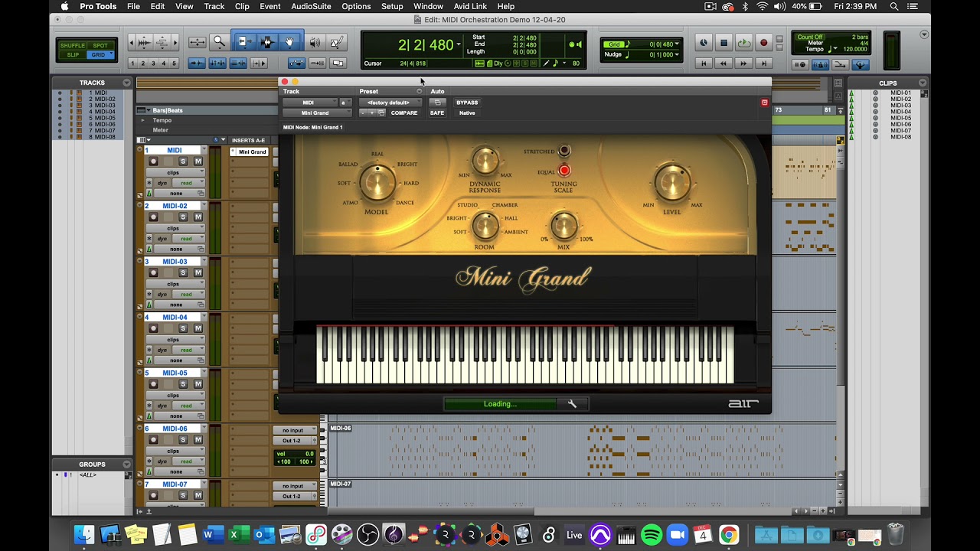980x551 pixels.
Task: Open the TRACKS list menu
Action: point(126,83)
